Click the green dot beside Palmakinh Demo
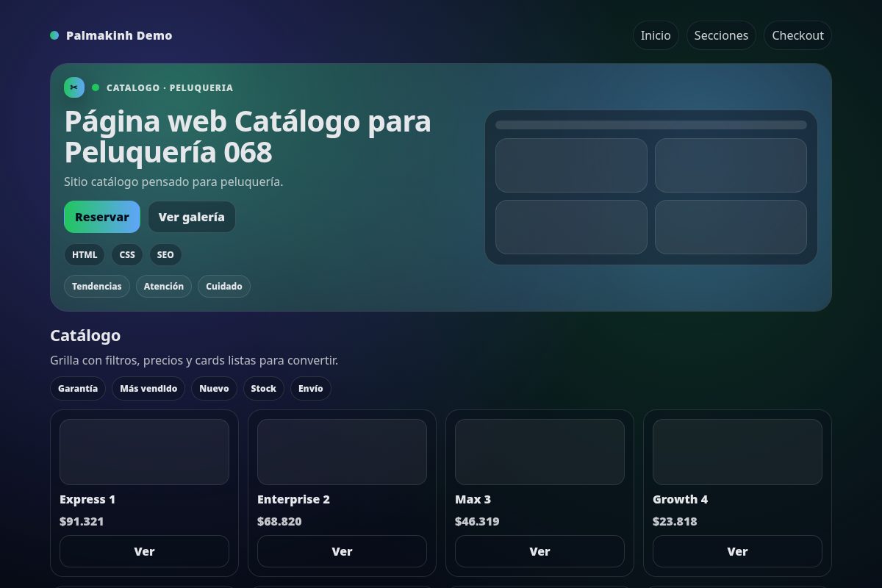Screen dimensions: 882x588 [54, 35]
